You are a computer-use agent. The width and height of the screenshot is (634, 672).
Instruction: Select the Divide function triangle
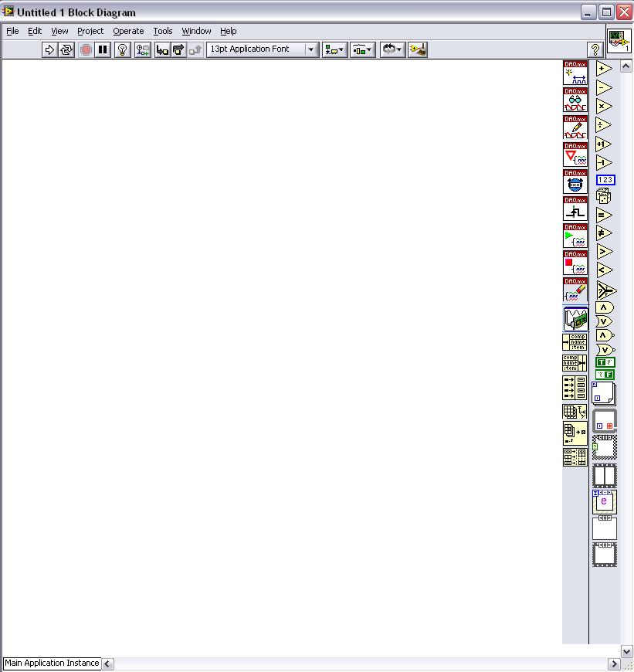(x=604, y=125)
